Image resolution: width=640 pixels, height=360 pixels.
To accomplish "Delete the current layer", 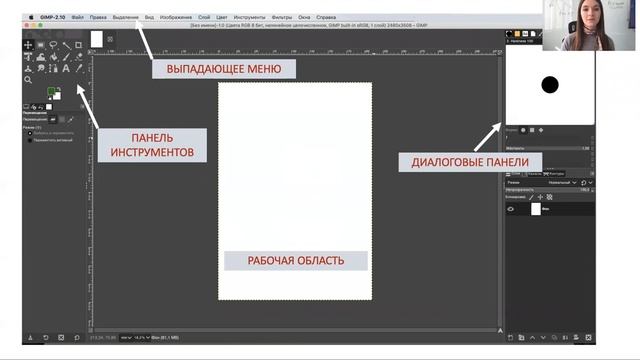I will pyautogui.click(x=588, y=338).
